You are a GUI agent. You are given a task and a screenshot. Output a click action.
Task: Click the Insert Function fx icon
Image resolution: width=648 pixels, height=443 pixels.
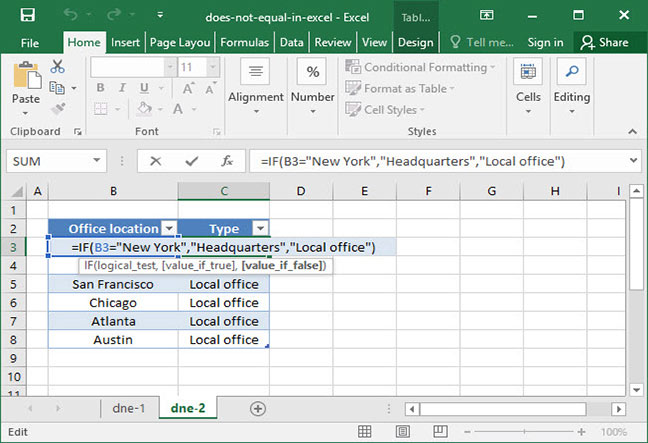(227, 161)
